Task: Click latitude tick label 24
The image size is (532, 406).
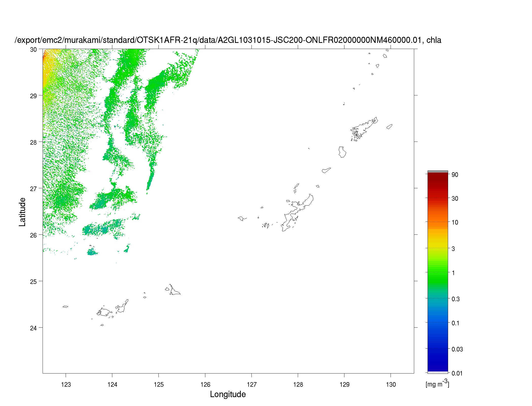Action: tap(33, 328)
